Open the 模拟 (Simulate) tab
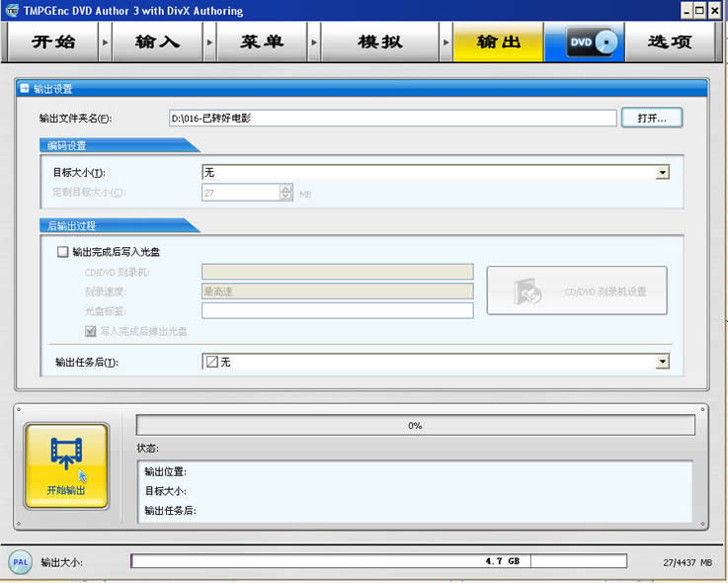 coord(379,42)
